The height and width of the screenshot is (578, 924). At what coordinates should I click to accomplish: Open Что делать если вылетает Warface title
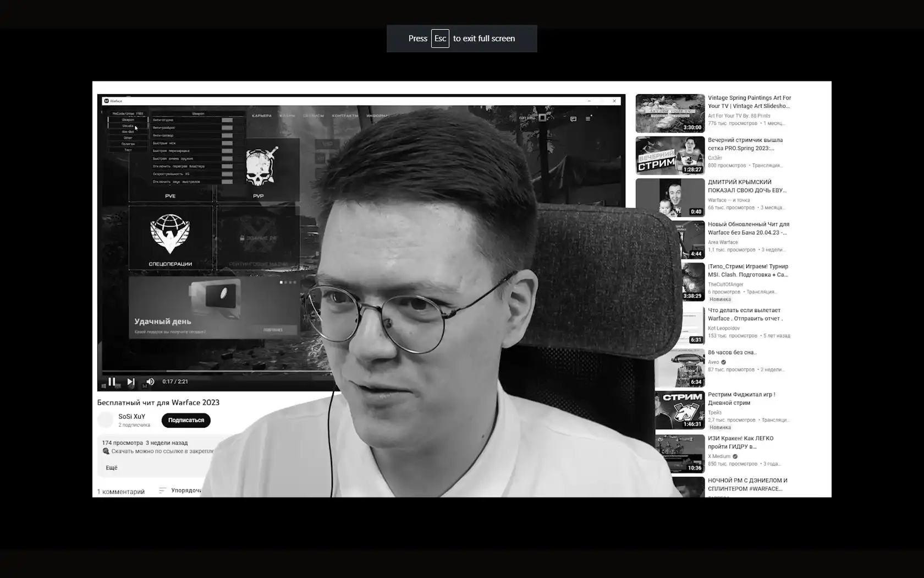(745, 314)
